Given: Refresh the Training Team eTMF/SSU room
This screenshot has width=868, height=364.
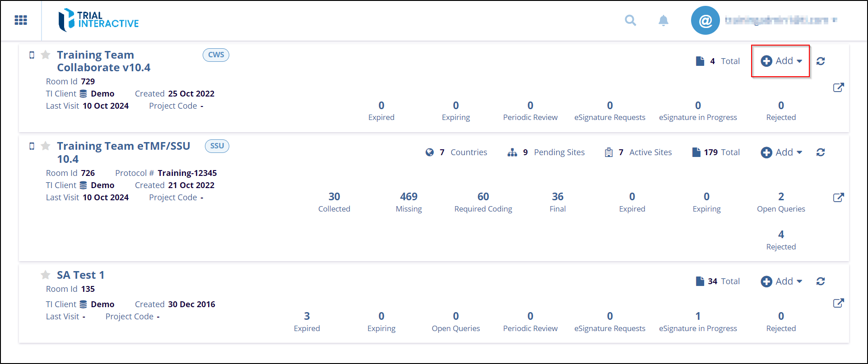Looking at the screenshot, I should point(821,152).
